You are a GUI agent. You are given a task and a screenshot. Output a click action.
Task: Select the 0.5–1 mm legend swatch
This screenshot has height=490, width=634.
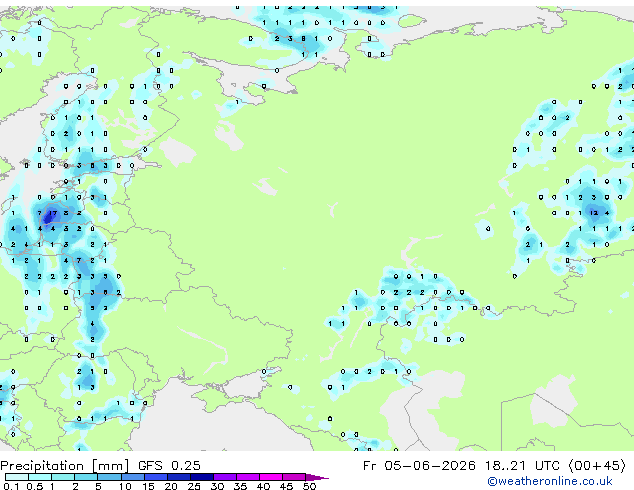click(40, 477)
